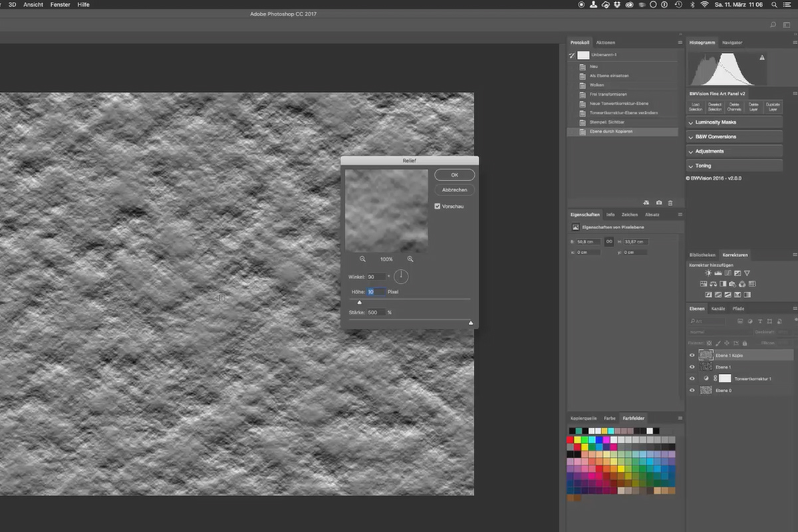The width and height of the screenshot is (798, 532).
Task: Open the Bibliotheken tab
Action: click(703, 255)
